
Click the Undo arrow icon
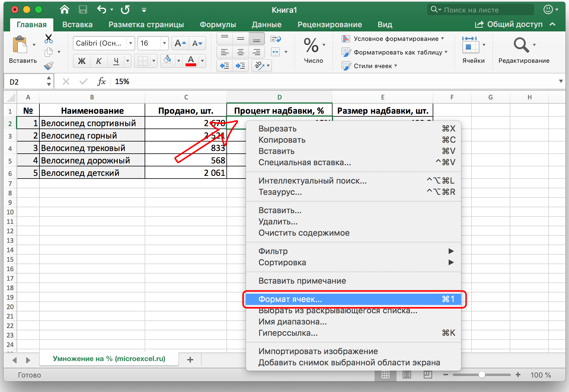(102, 10)
